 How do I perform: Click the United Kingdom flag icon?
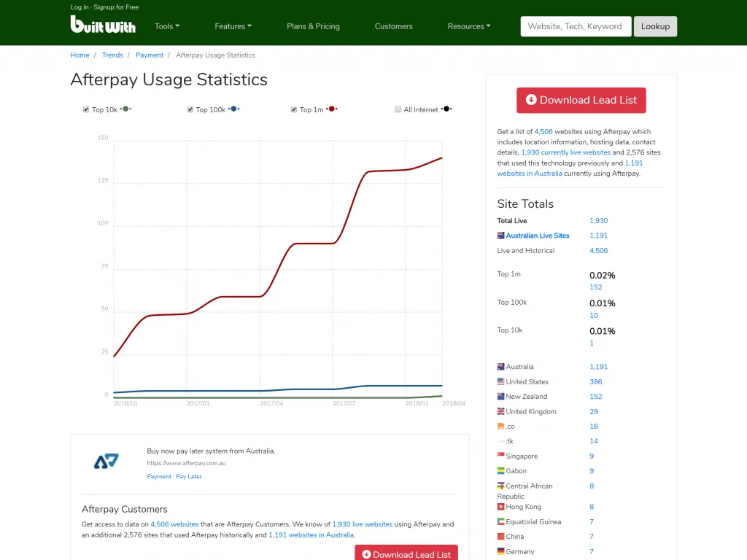click(x=501, y=411)
